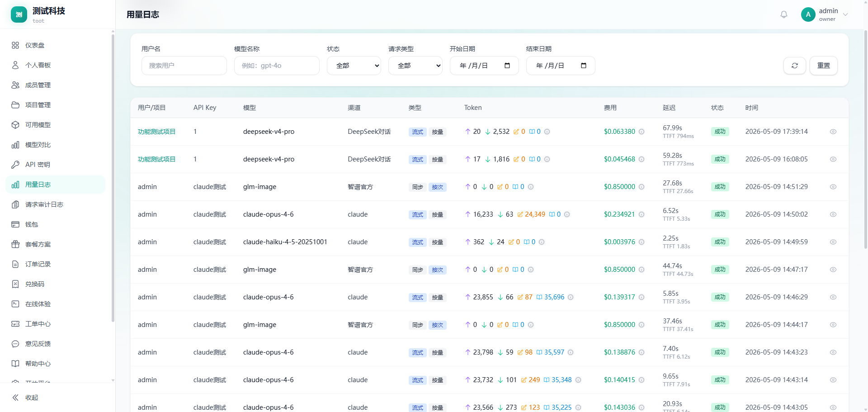Click the refresh icon button
The image size is (868, 412).
pos(795,66)
